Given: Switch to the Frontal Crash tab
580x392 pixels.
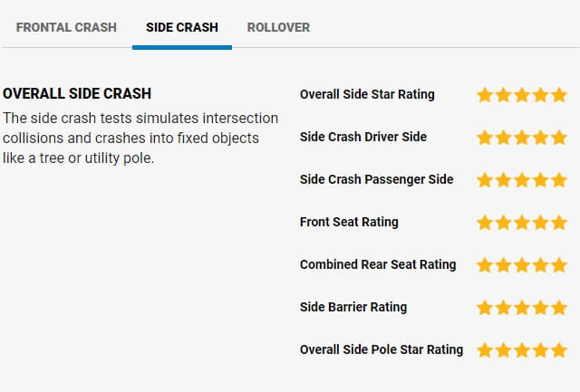Looking at the screenshot, I should coord(66,27).
